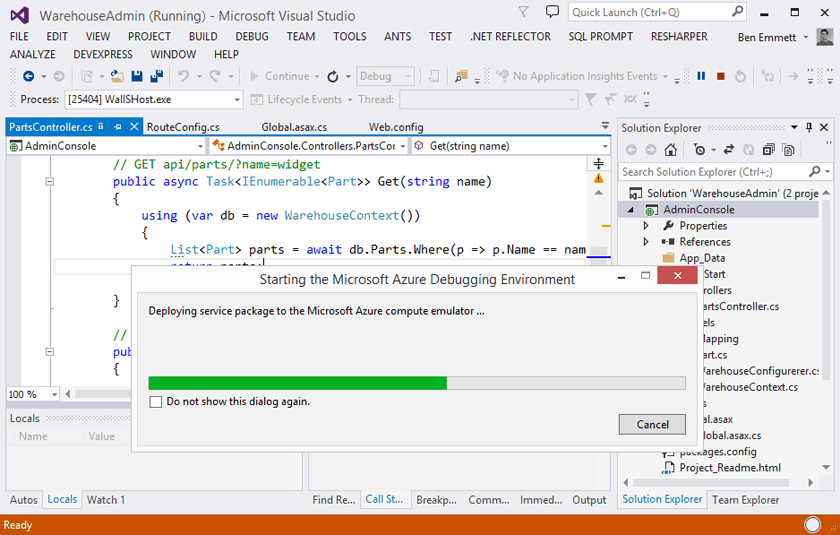
Task: Open the Get(string name) member dropdown
Action: tap(605, 146)
